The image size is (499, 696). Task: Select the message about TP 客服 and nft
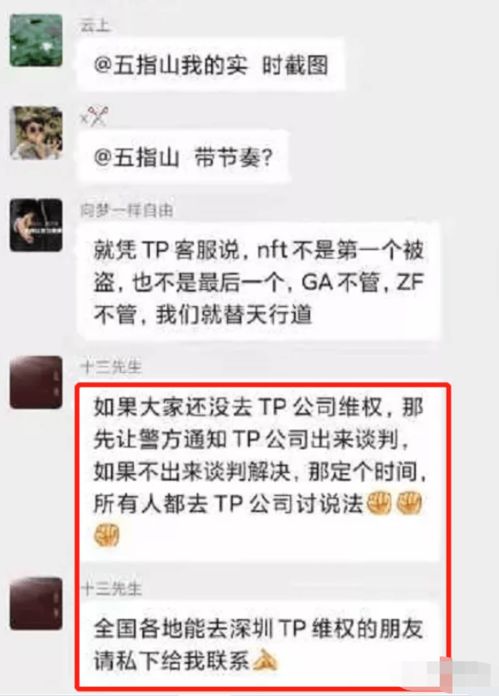click(259, 282)
